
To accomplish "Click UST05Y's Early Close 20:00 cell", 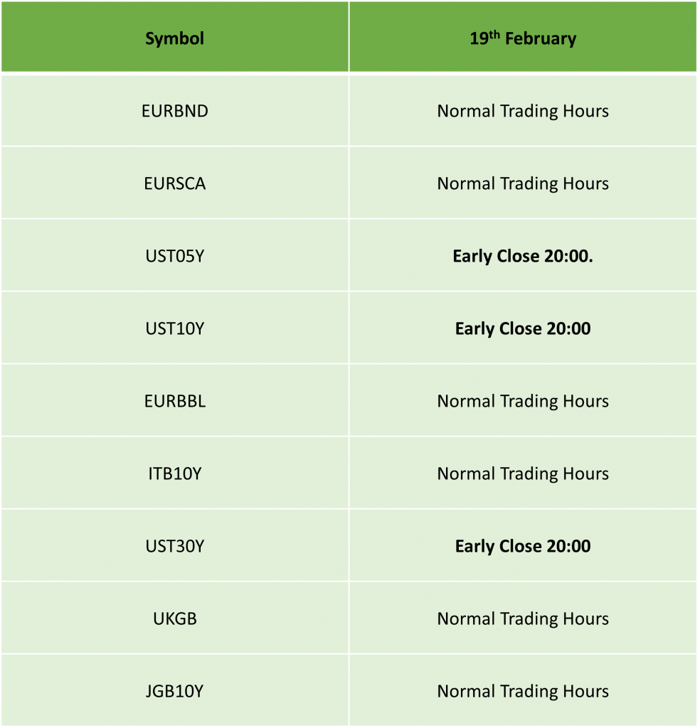I will point(523,255).
